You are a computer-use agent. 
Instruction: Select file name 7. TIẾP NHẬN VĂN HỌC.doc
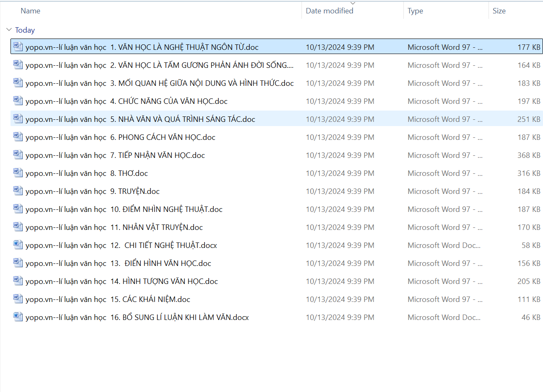pyautogui.click(x=115, y=155)
